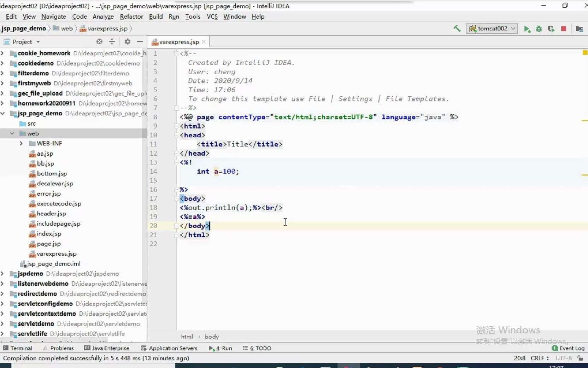This screenshot has width=588, height=368.
Task: Open the Refactor menu
Action: click(x=131, y=17)
